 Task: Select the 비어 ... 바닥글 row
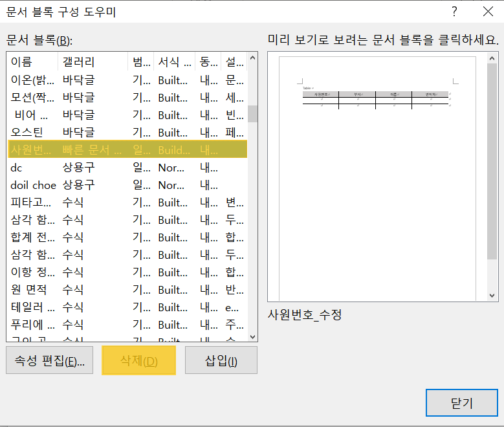(127, 115)
